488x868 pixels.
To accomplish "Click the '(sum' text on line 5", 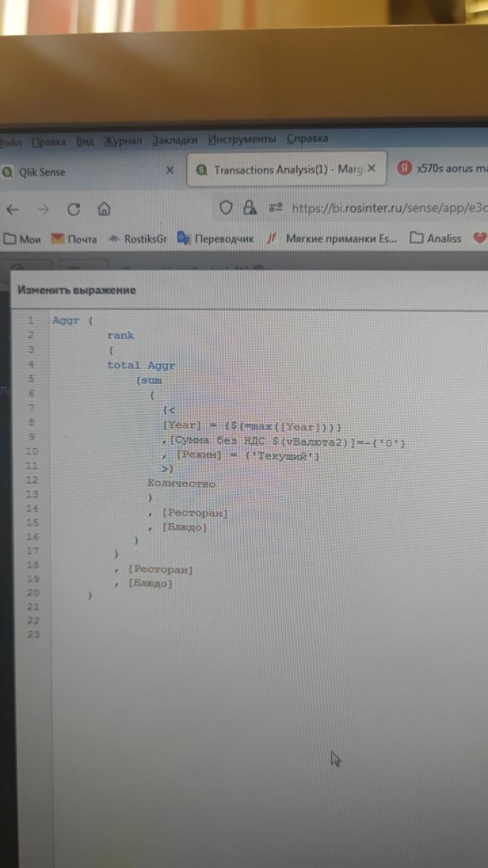I will click(148, 380).
